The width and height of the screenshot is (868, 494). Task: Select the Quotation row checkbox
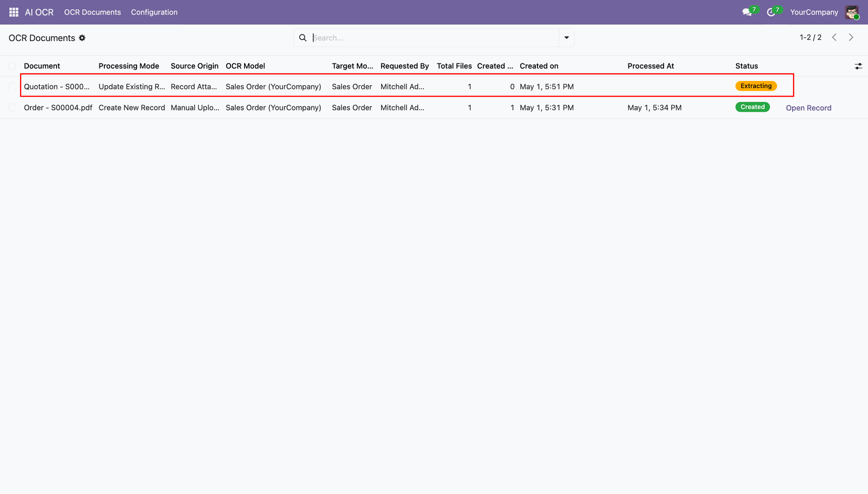12,86
